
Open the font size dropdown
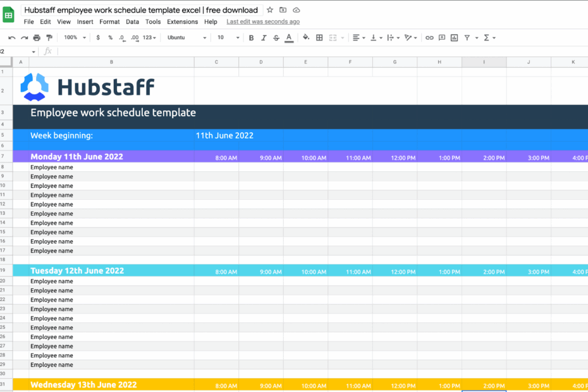click(228, 37)
